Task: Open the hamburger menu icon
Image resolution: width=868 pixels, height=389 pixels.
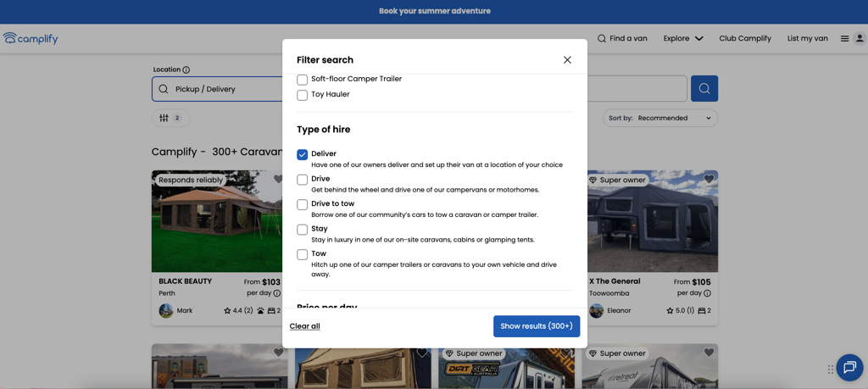Action: [x=844, y=39]
